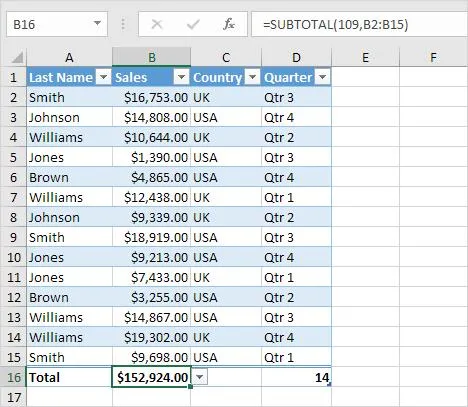Select Jones in row 11
This screenshot has height=407, width=468.
tap(69, 277)
